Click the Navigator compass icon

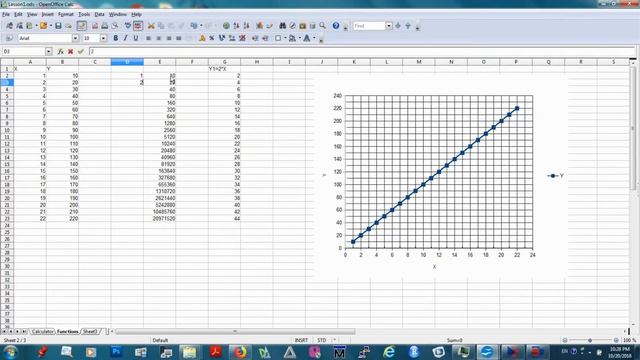(292, 26)
